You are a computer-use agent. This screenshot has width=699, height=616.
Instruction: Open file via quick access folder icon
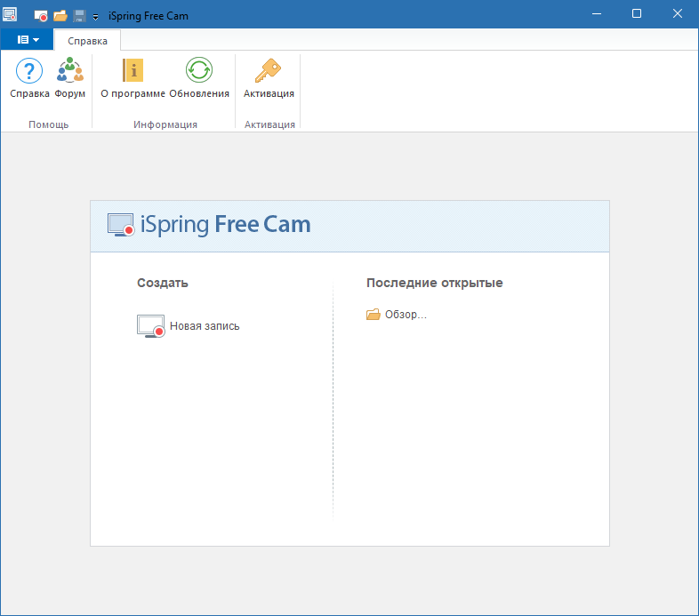[x=60, y=16]
